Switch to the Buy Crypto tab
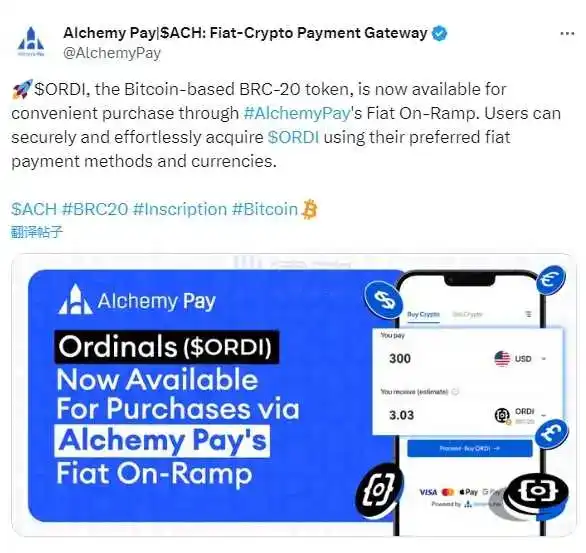This screenshot has height=553, width=586. 423,314
